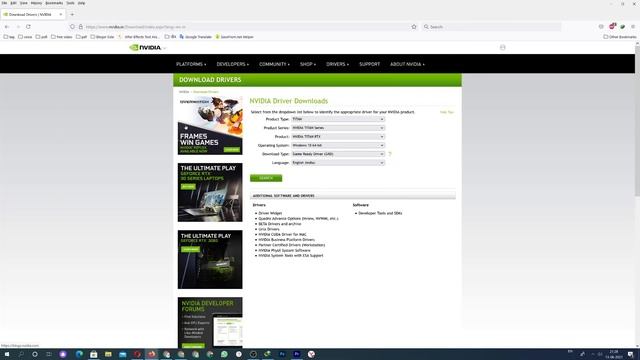Open the About NVIDIA navigation menu
Screen dimensions: 640x360
pyautogui.click(x=407, y=64)
